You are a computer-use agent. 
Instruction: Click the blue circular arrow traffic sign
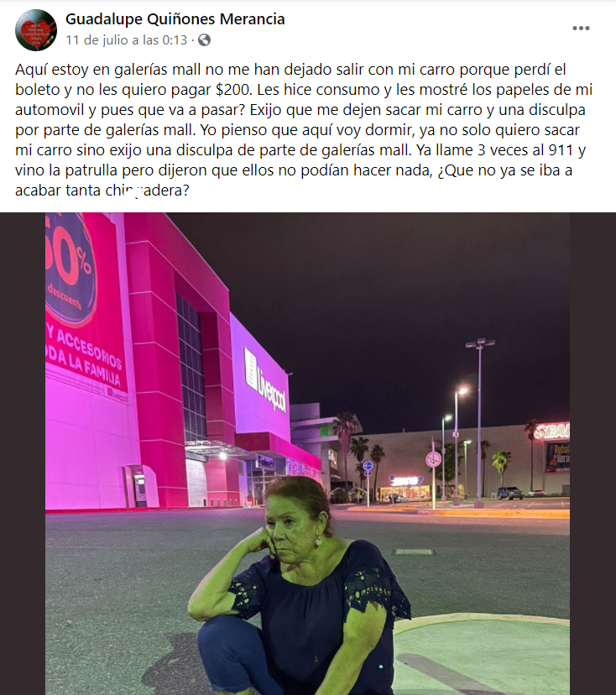click(368, 466)
